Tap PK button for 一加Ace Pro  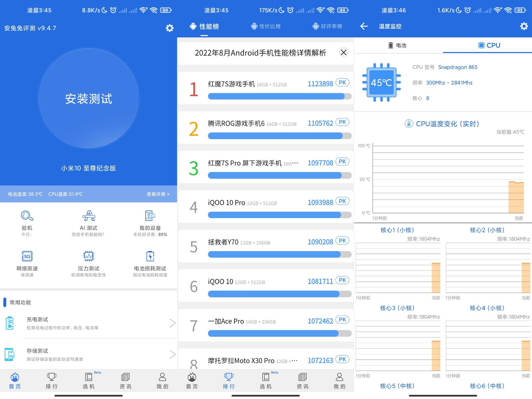pyautogui.click(x=342, y=320)
